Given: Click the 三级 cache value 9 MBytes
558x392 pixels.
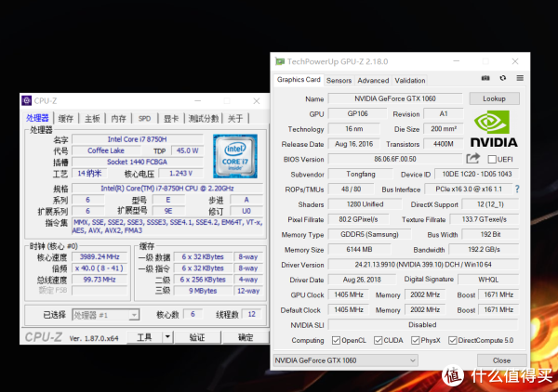Looking at the screenshot, I should coord(203,291).
